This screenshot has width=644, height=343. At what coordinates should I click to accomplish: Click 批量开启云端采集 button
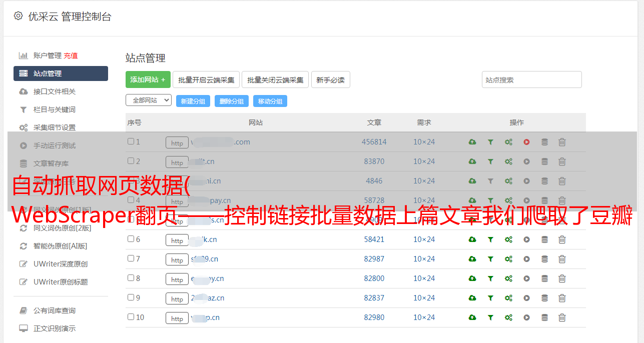(x=206, y=79)
